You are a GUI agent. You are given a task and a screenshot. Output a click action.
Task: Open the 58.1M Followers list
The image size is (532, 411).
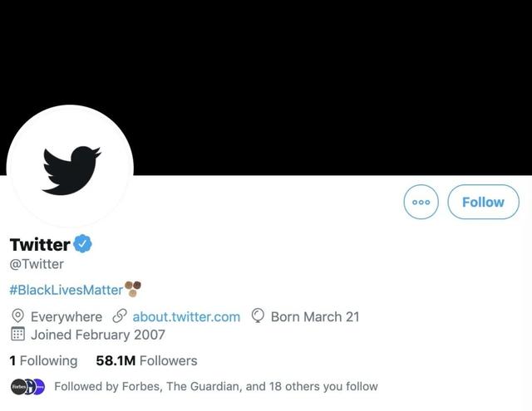(x=147, y=360)
